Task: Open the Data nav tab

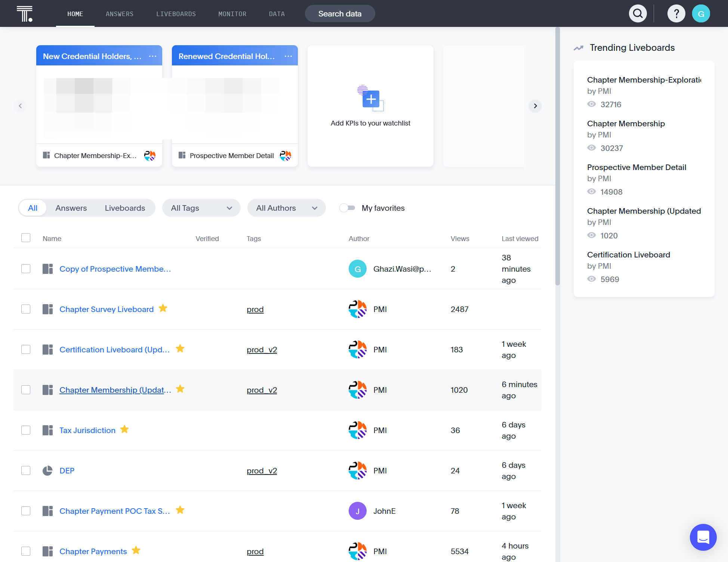Action: click(277, 14)
